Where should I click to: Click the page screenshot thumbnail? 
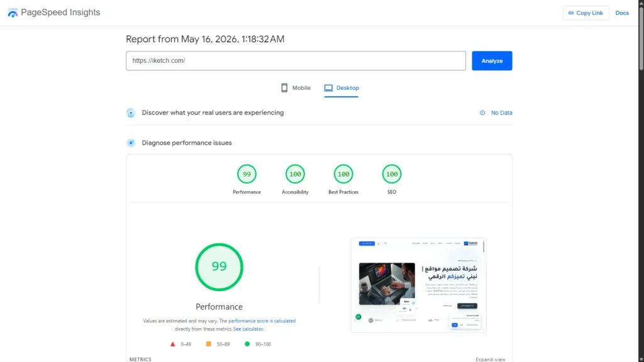(x=418, y=285)
